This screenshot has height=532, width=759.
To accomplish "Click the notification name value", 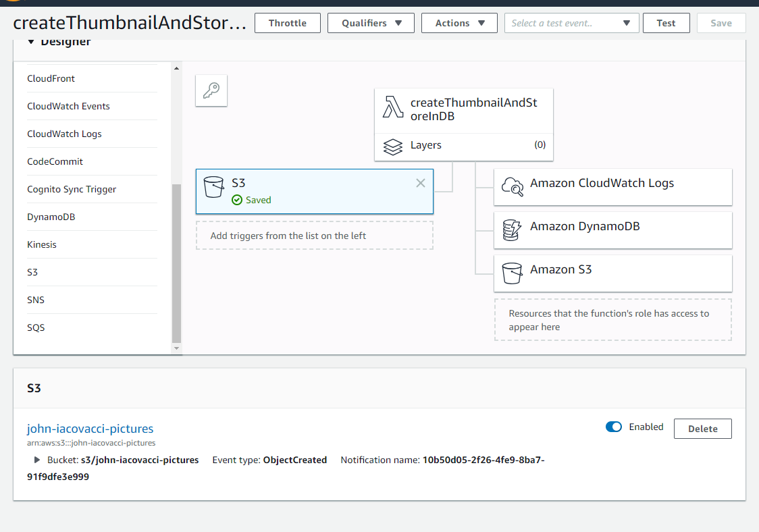I will (x=286, y=468).
